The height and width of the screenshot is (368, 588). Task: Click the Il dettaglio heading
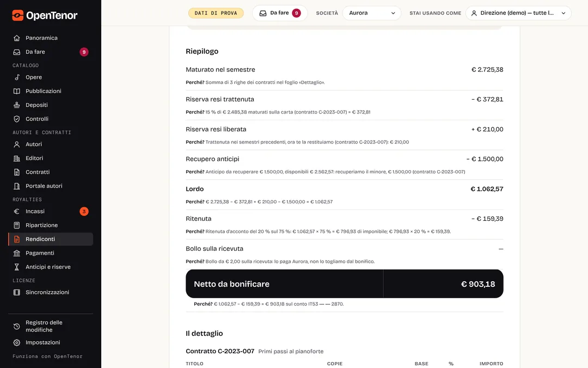[204, 334]
